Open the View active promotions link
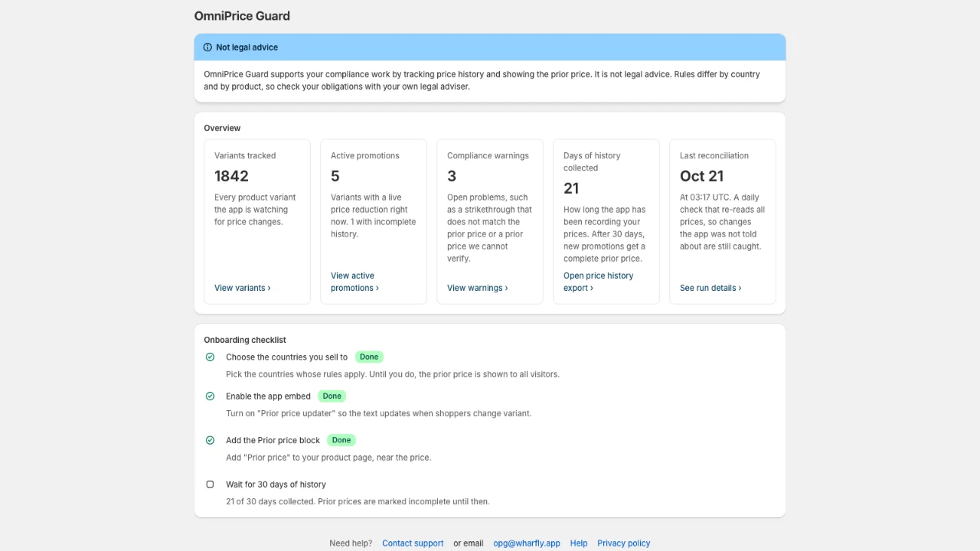The width and height of the screenshot is (980, 551). point(354,282)
